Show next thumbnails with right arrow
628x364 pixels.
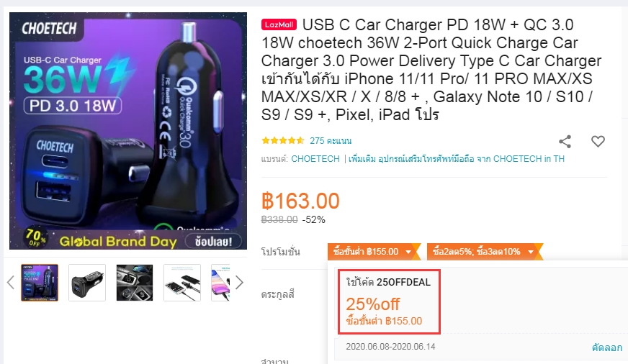point(239,283)
